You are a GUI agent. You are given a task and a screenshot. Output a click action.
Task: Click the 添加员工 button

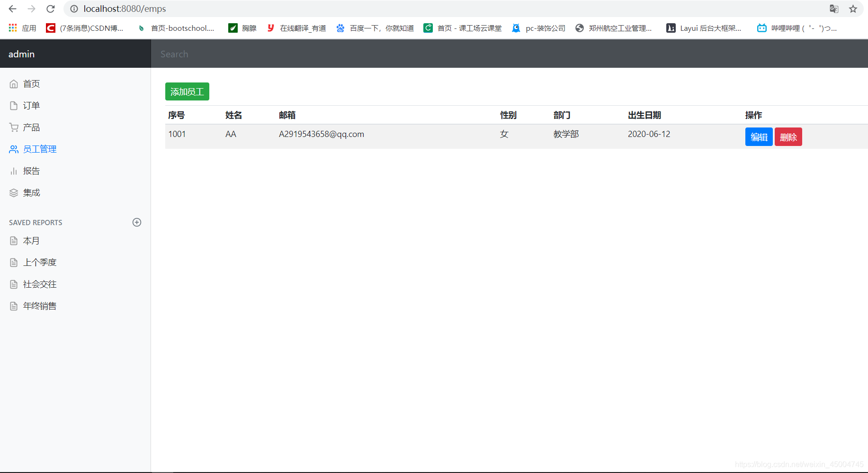[x=187, y=91]
